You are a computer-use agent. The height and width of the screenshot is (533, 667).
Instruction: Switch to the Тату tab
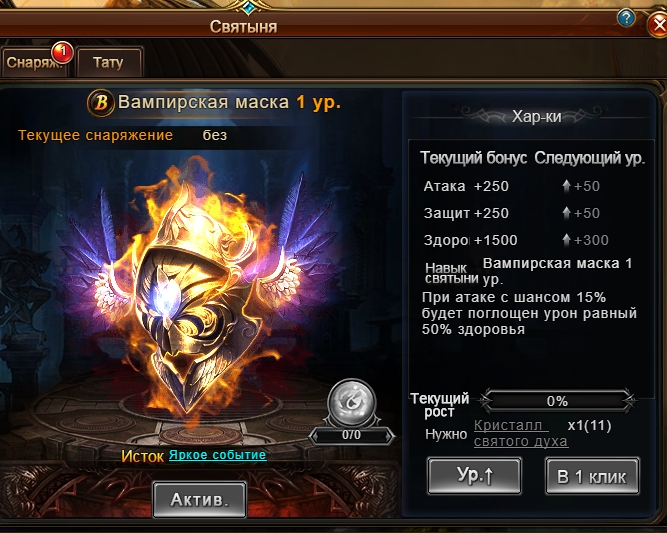[x=108, y=63]
